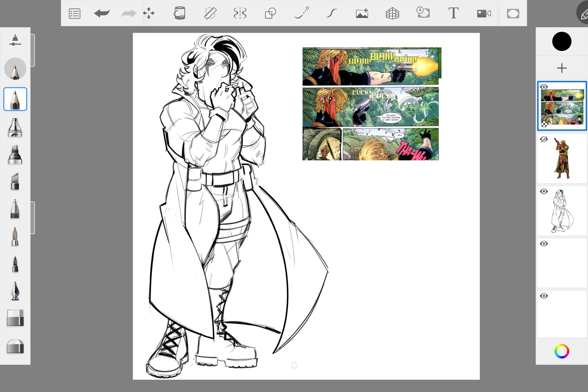Add a new layer with plus button

pyautogui.click(x=562, y=68)
